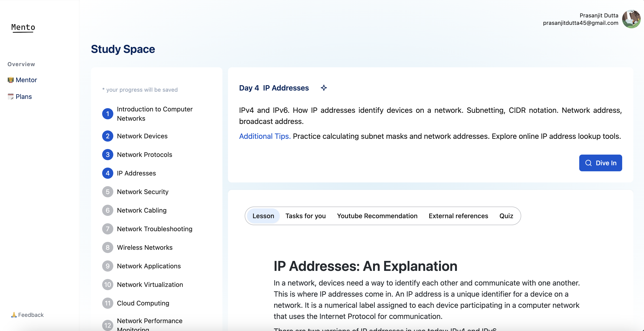Viewport: 644px width, 331px height.
Task: Open Network Virtualization day item
Action: click(x=150, y=285)
